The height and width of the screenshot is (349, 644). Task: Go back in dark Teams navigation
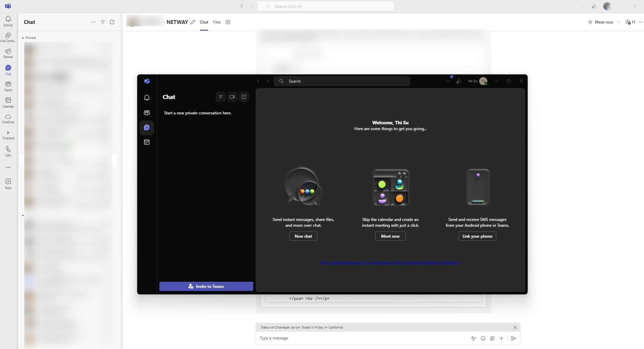pyautogui.click(x=258, y=81)
